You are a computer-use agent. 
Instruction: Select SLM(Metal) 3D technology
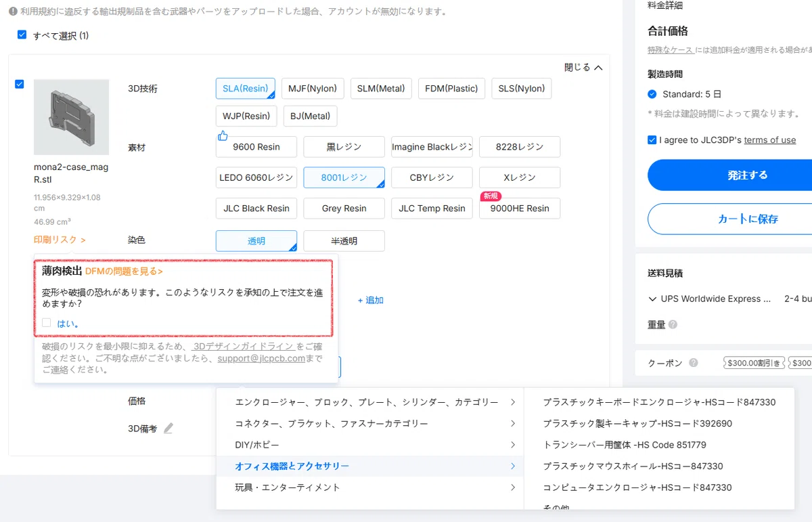point(381,89)
